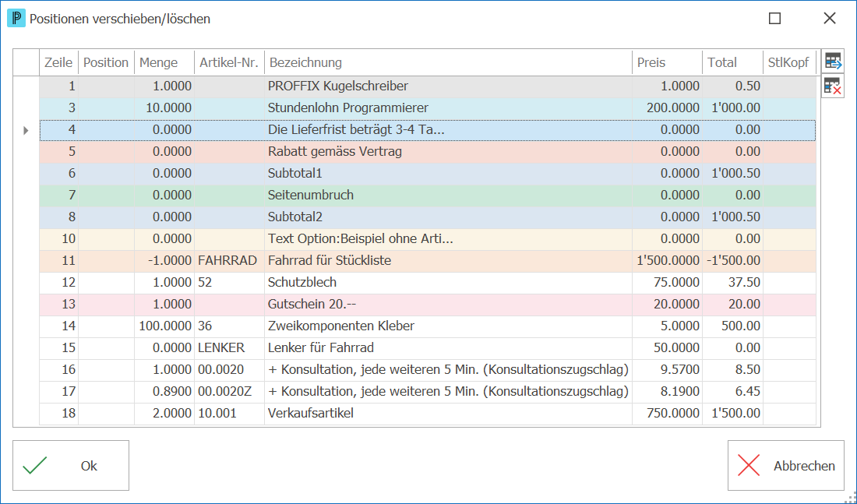Click the row indicator arrow beside row 4
857x504 pixels.
tap(26, 130)
